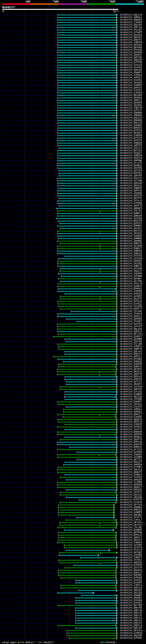The width and height of the screenshot is (146, 644).
Task: Click the alignment bar for UniRef100_Q9LKJ6
Action: 87,15
